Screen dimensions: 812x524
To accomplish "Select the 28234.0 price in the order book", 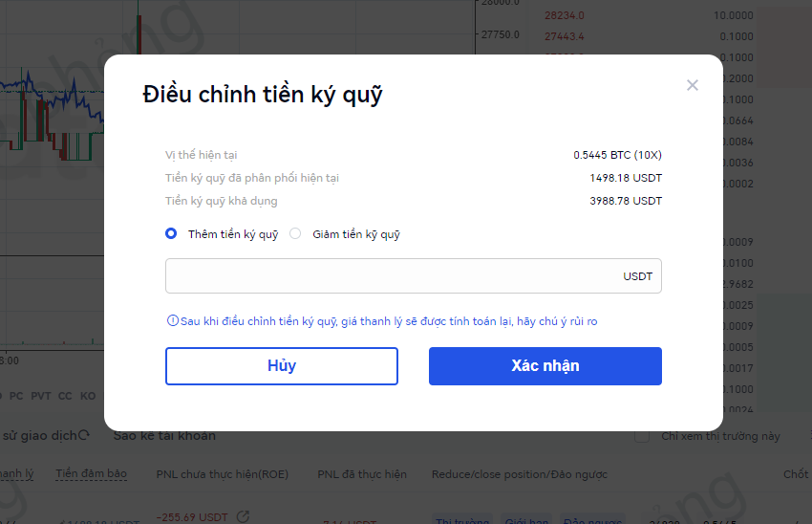I will [564, 15].
